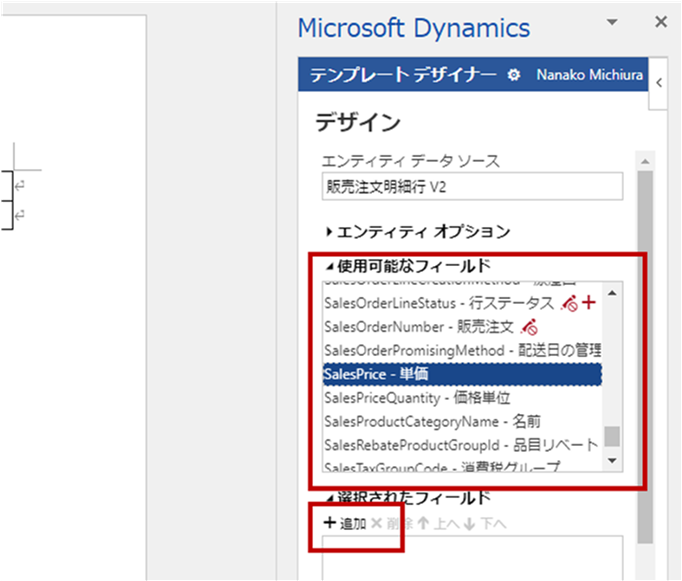Click Nanako Michiura user name
682x581 pixels.
[589, 75]
